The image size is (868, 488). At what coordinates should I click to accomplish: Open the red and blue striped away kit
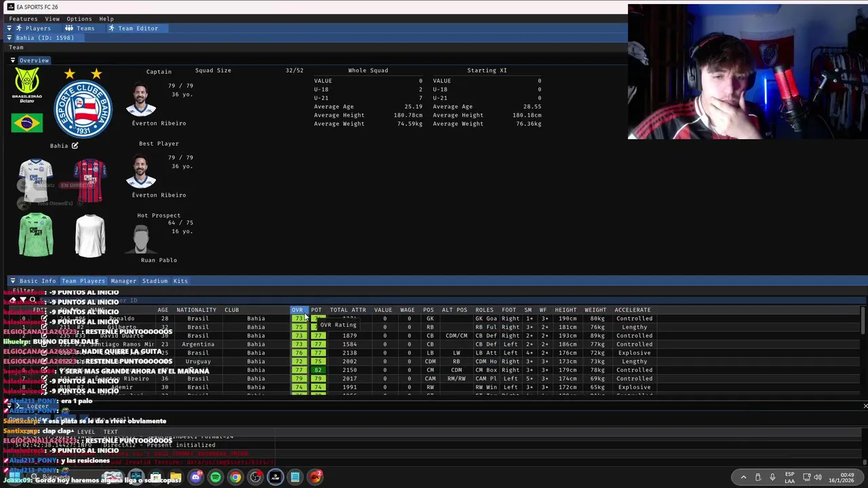click(x=90, y=181)
